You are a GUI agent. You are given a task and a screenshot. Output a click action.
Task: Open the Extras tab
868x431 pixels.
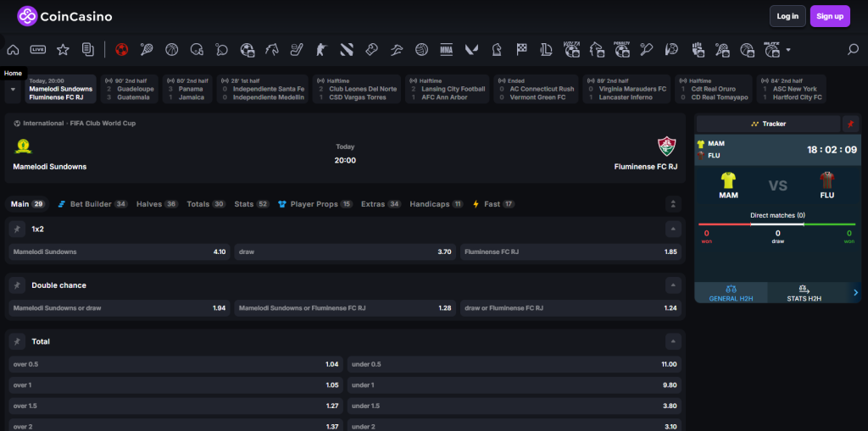click(x=381, y=204)
